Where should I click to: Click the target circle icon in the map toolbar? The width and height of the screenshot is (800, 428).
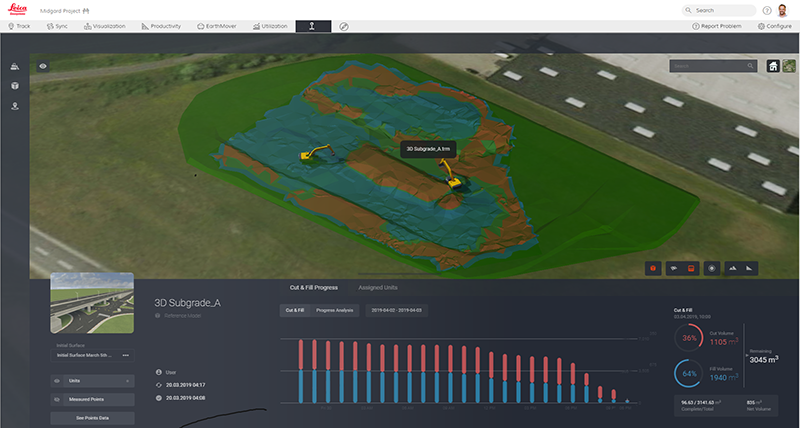pos(711,268)
